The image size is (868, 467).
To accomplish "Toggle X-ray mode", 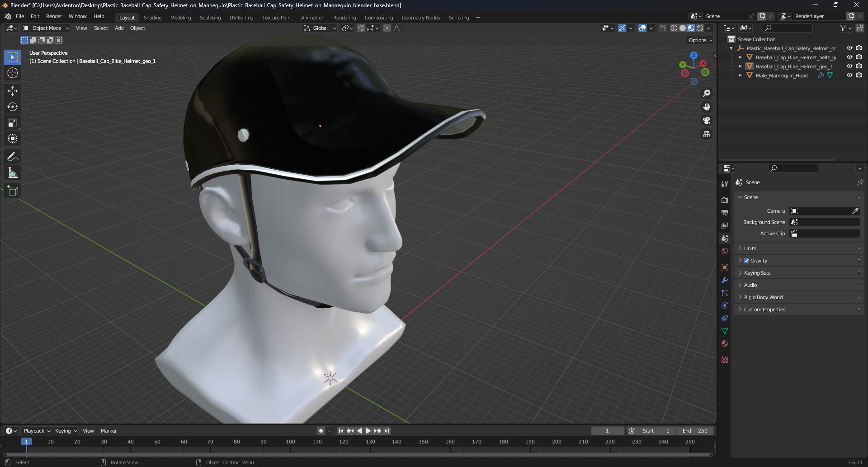I will (663, 28).
